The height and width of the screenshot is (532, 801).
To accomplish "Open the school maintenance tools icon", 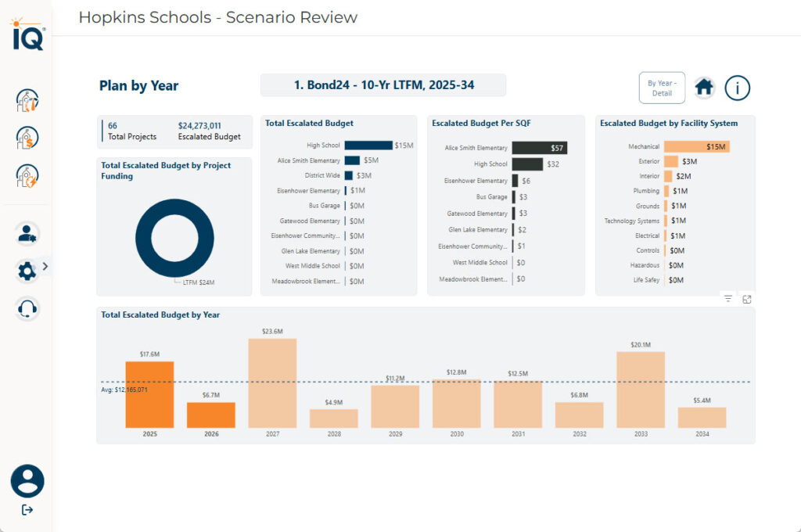I will click(x=27, y=100).
